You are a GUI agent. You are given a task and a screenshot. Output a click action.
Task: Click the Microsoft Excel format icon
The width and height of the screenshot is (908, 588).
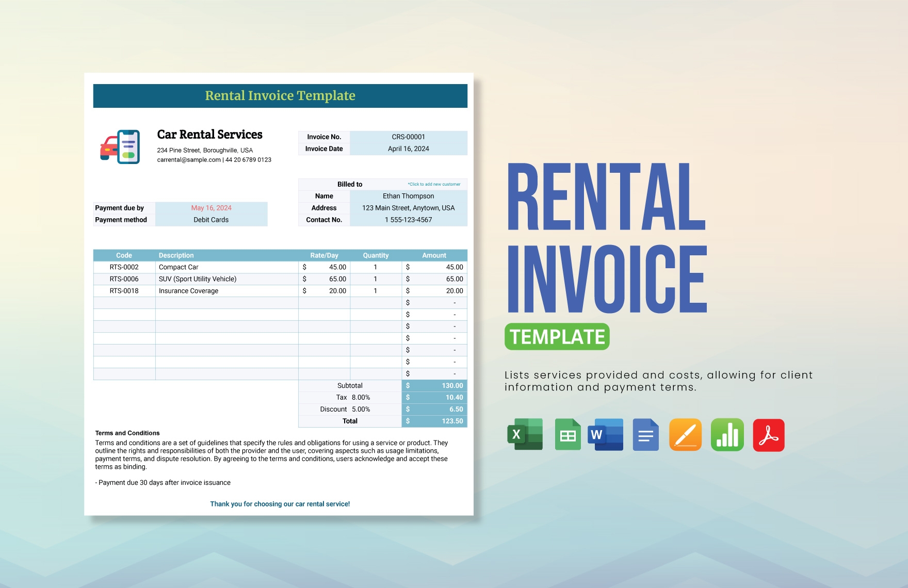click(525, 434)
